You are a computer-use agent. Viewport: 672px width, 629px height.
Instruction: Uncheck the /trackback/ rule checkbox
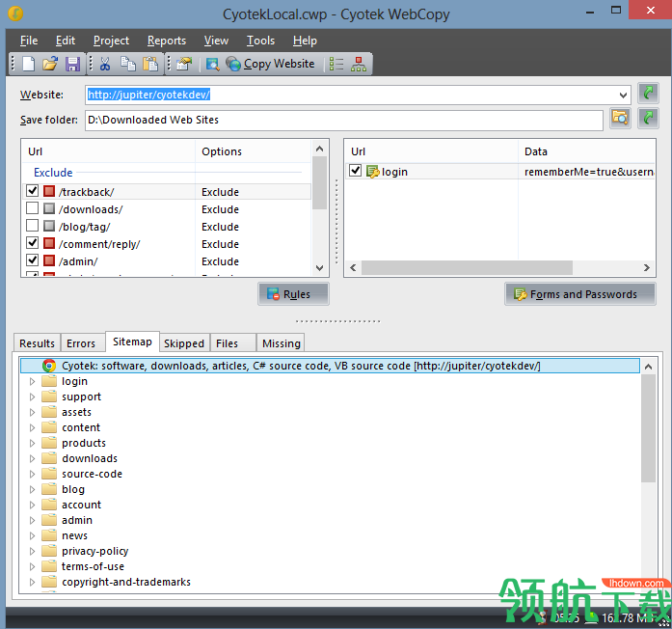click(x=32, y=190)
